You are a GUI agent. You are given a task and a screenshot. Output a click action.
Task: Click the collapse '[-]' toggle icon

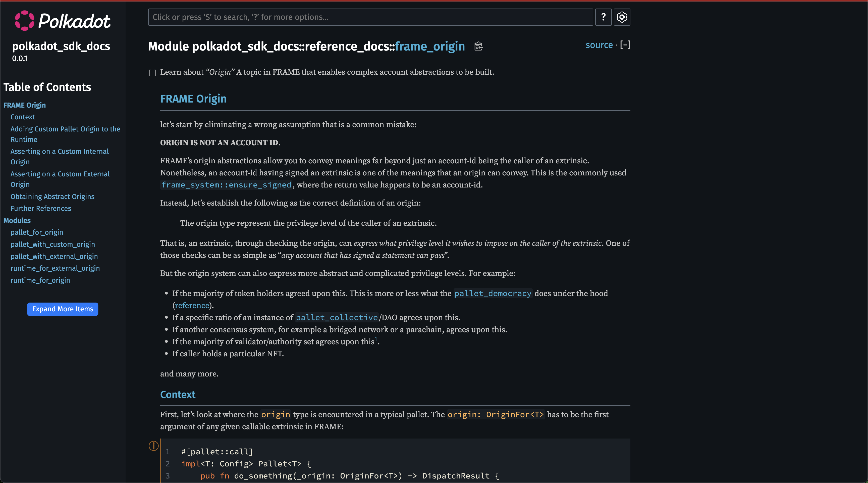click(625, 45)
